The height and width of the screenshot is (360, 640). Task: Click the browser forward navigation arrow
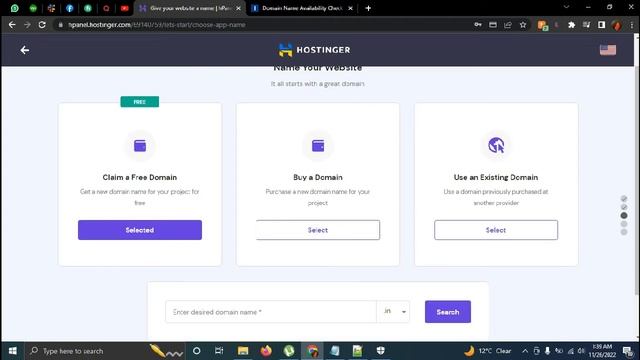27,25
